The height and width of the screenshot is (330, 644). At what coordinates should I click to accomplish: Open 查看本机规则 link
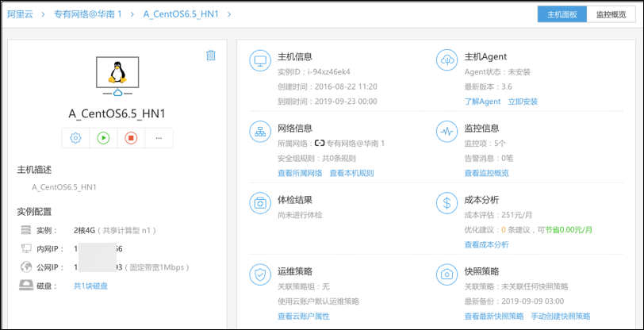[351, 173]
